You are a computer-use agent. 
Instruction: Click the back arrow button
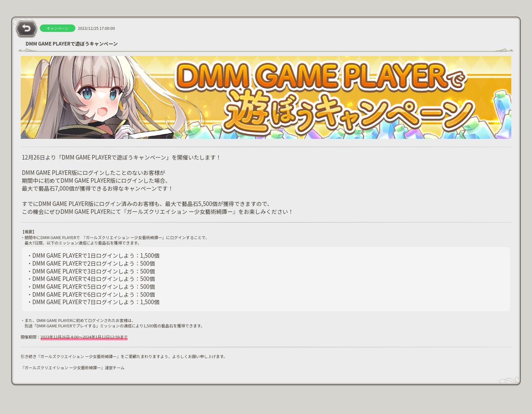pyautogui.click(x=27, y=29)
